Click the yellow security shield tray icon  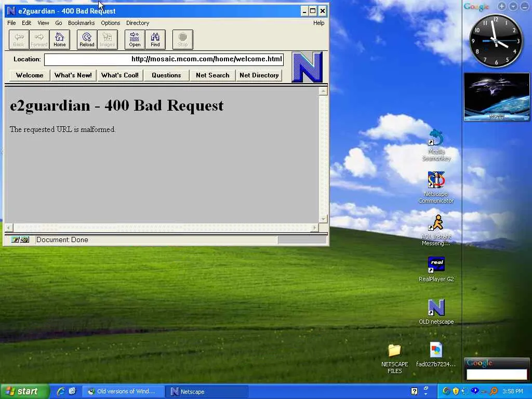click(x=456, y=391)
